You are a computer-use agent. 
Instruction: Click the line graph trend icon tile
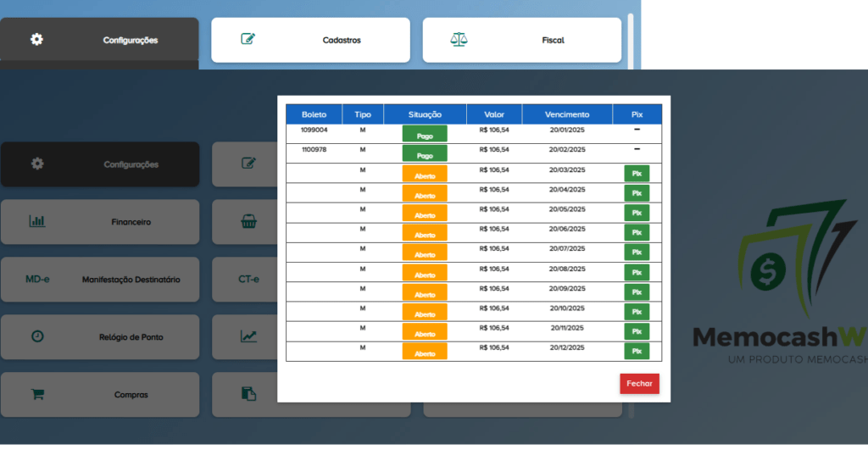(248, 336)
